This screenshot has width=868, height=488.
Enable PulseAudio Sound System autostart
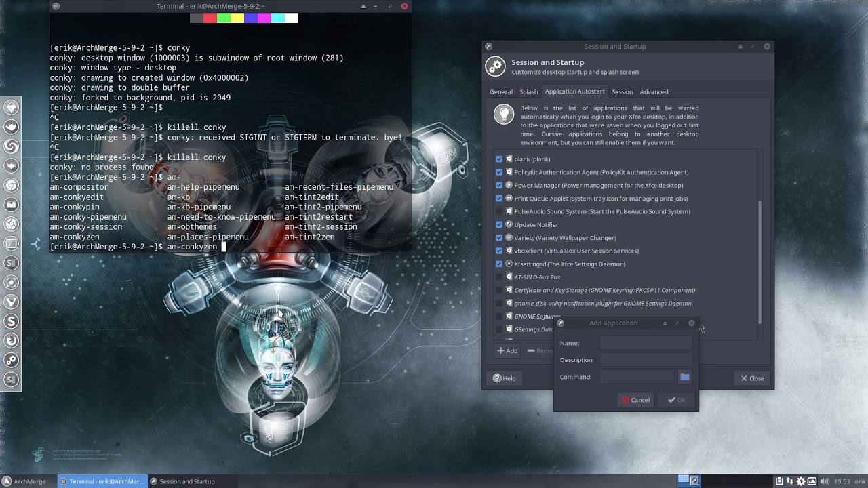tap(499, 211)
